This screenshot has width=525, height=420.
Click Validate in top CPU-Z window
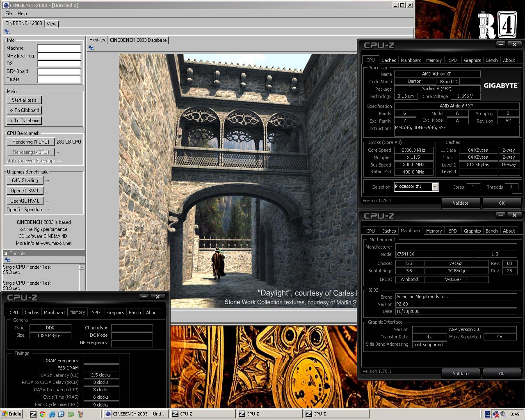pyautogui.click(x=460, y=203)
